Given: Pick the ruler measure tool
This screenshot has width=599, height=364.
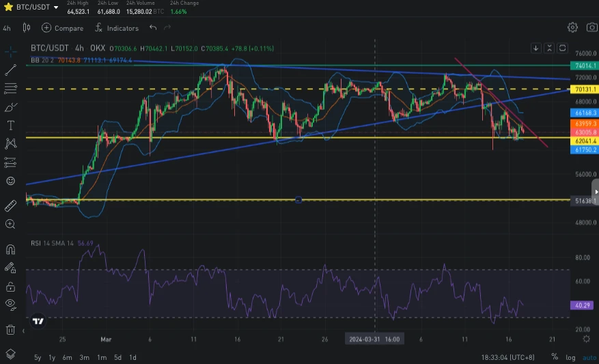Looking at the screenshot, I should 10,206.
